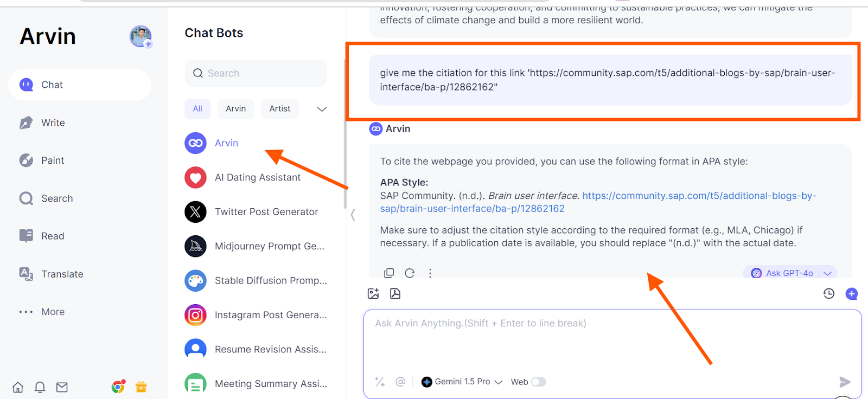Open the Chat section in sidebar
Image resolution: width=868 pixels, height=399 pixels.
coord(80,85)
